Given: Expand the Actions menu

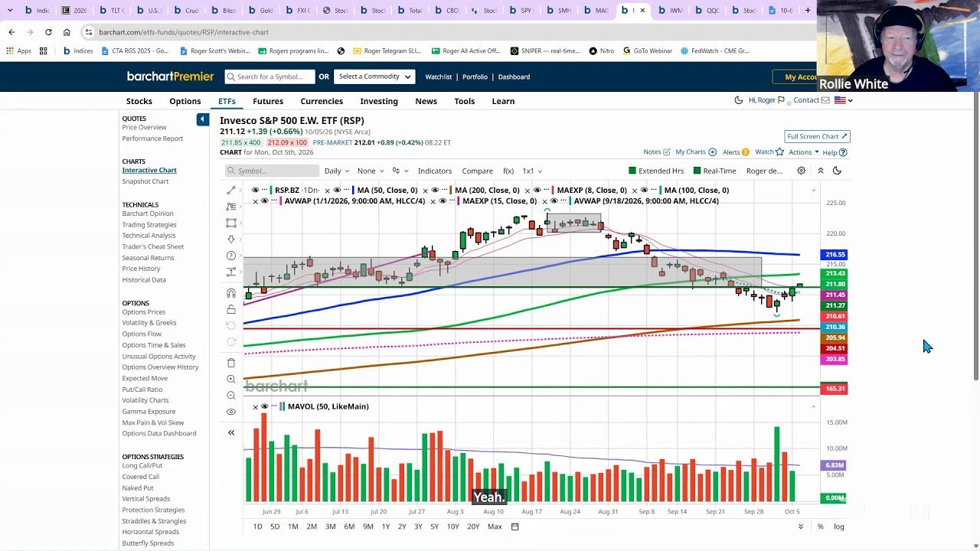Looking at the screenshot, I should coord(804,152).
